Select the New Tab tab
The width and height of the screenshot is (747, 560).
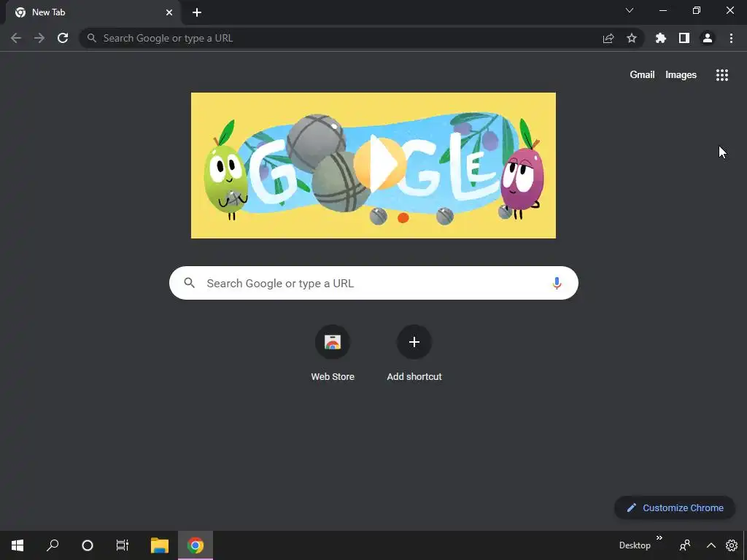click(x=93, y=12)
